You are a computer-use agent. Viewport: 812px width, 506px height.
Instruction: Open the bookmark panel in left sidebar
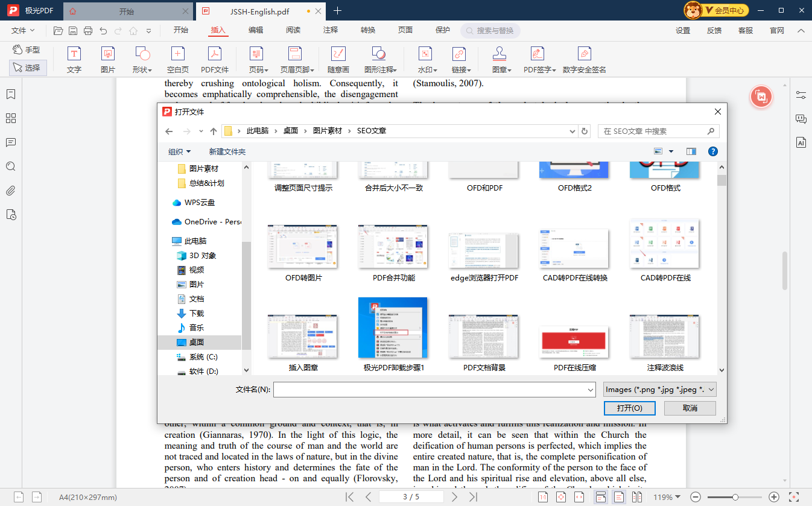tap(10, 94)
